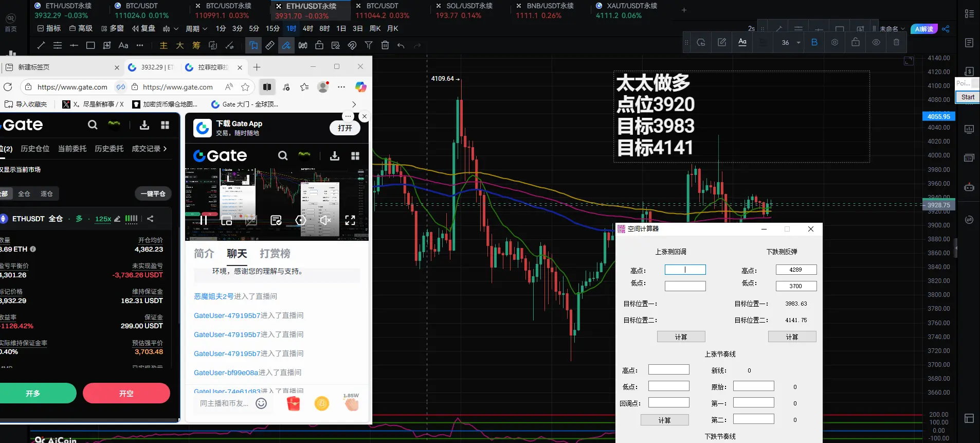Share the ETHUSDT position
Image resolution: width=980 pixels, height=443 pixels.
150,219
